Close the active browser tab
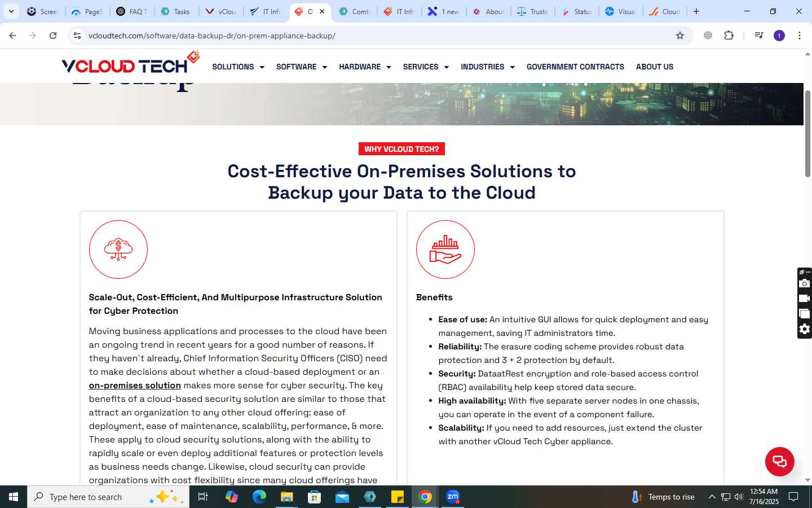 [x=322, y=11]
